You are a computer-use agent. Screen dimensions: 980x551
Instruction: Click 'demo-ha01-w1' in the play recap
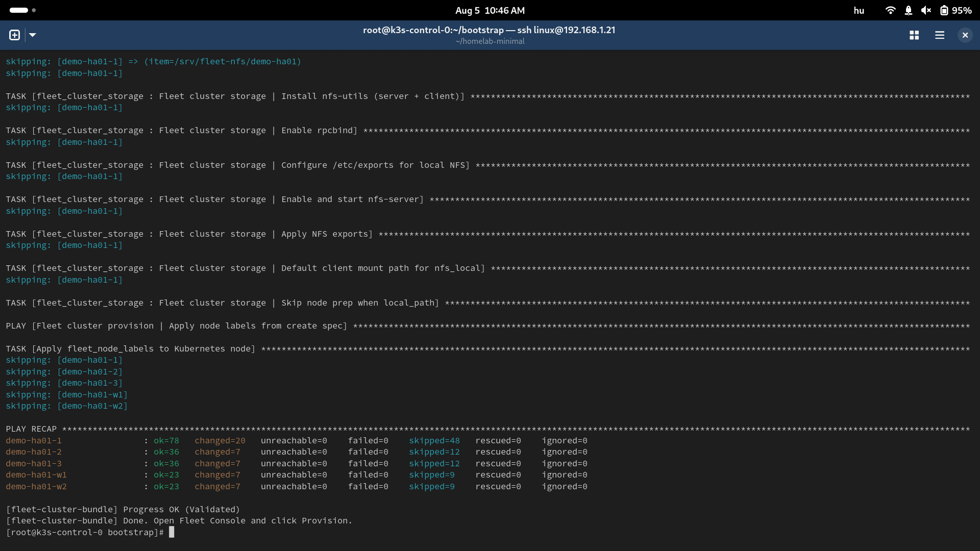[36, 475]
